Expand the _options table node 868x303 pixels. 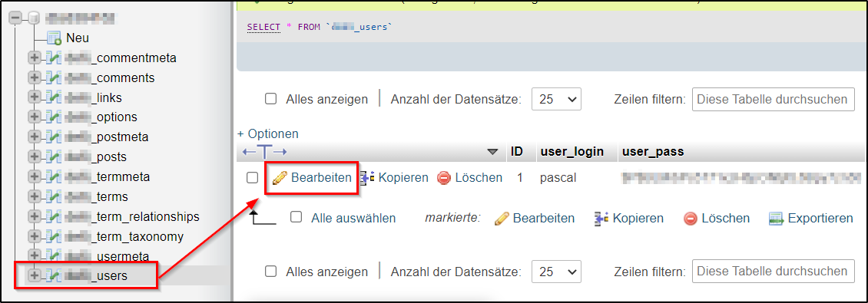click(35, 117)
